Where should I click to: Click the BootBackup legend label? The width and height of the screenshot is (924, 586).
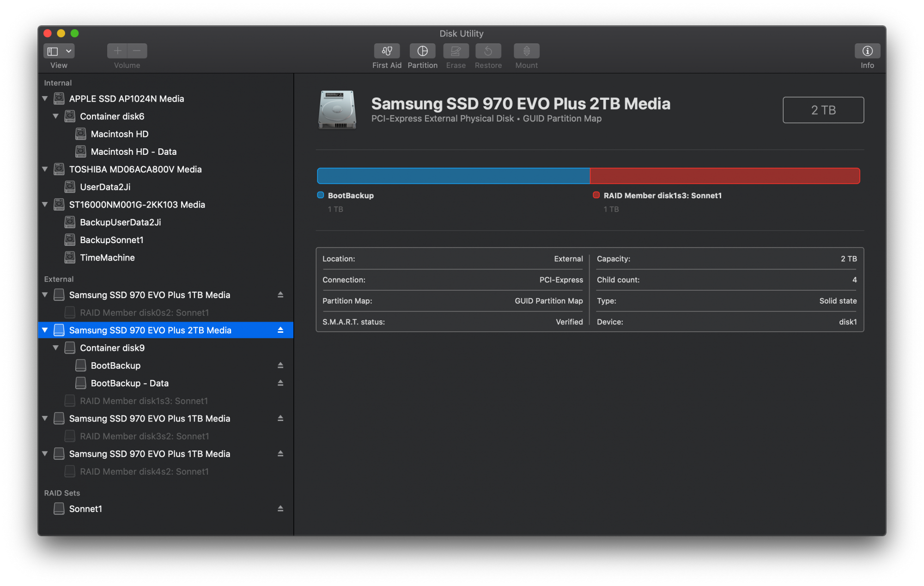point(351,195)
